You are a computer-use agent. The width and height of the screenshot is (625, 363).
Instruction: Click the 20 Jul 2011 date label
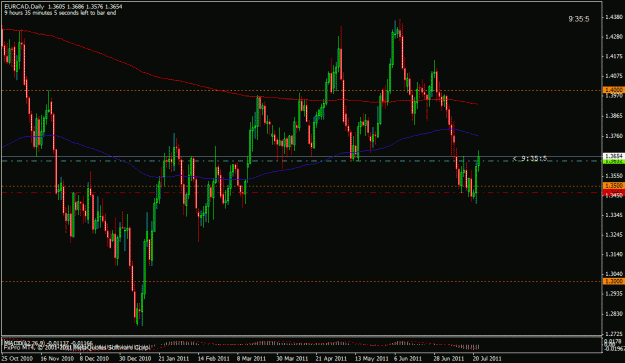tap(487, 358)
